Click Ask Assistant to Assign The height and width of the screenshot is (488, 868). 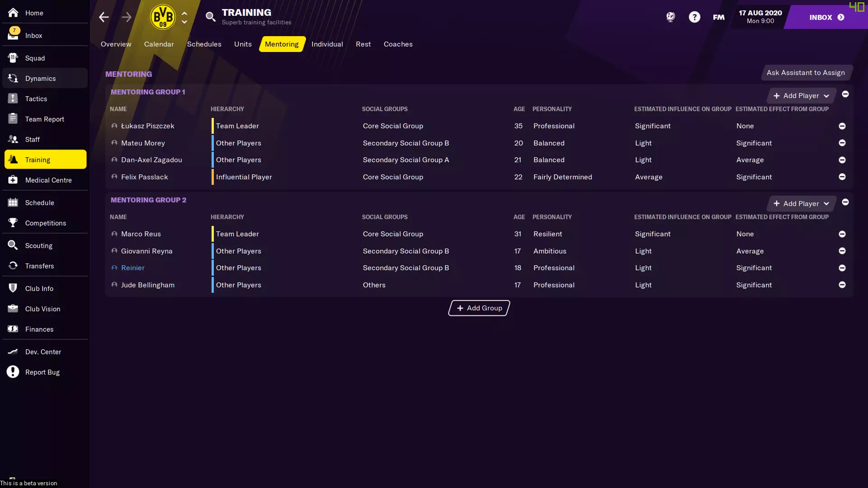805,73
